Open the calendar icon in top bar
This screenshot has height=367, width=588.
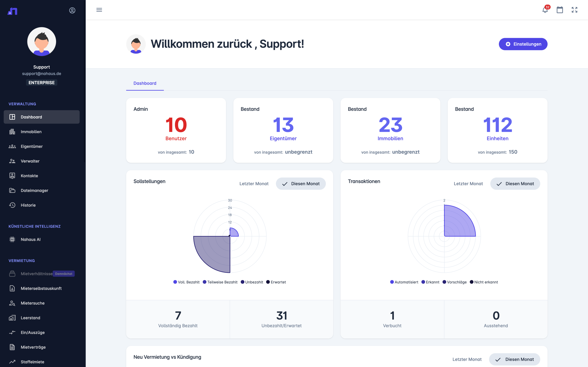coord(560,10)
